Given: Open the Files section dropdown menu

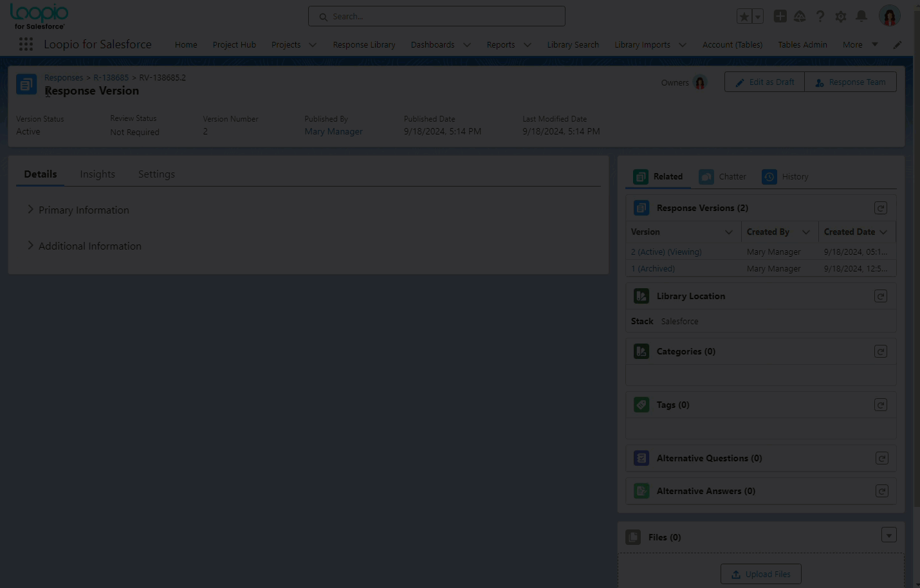Looking at the screenshot, I should point(889,535).
